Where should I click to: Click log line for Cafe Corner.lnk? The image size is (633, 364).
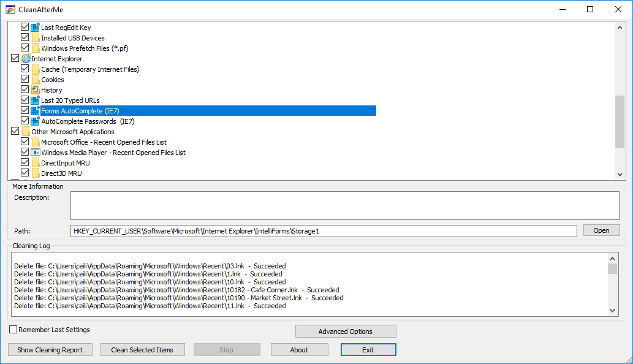(177, 290)
